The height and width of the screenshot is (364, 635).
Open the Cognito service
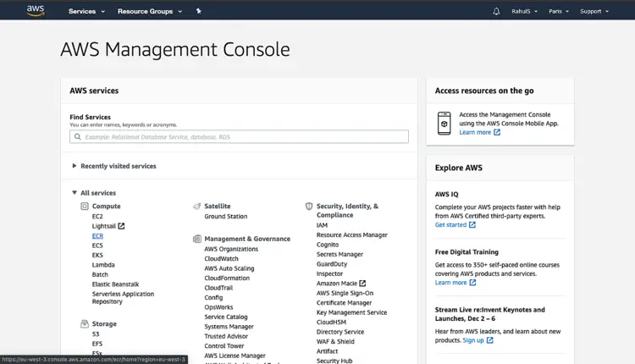(x=328, y=245)
